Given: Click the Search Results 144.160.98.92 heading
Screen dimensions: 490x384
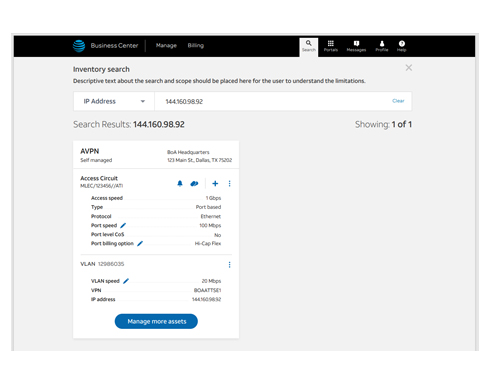Looking at the screenshot, I should (x=129, y=124).
